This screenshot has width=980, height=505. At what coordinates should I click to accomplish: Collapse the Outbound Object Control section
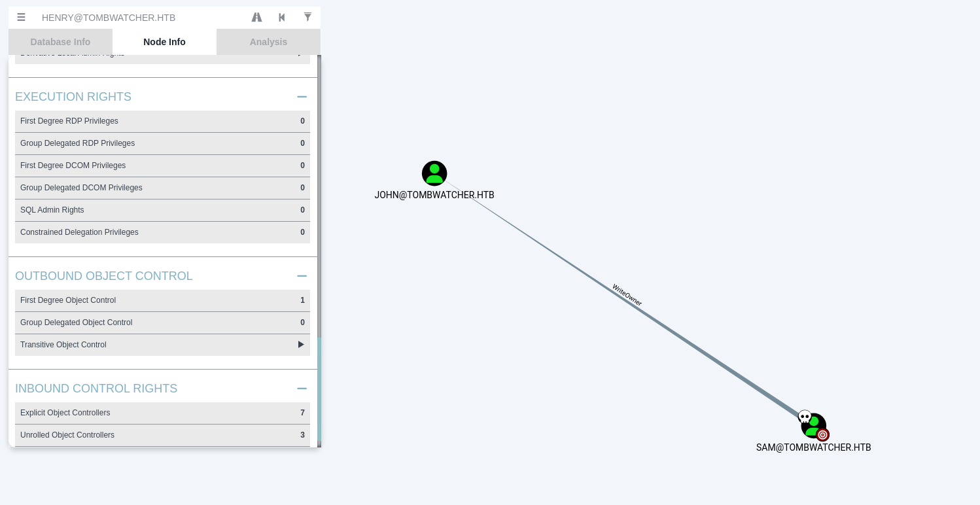tap(302, 276)
